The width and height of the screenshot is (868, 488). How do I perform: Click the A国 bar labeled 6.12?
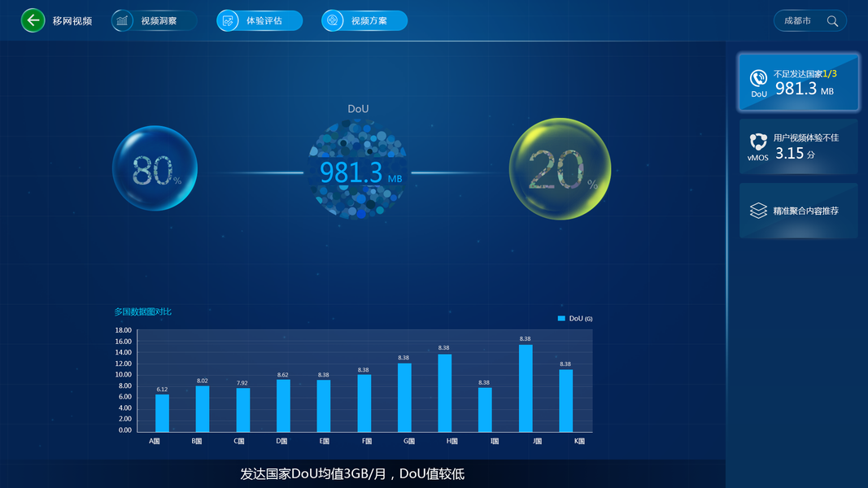pos(162,412)
